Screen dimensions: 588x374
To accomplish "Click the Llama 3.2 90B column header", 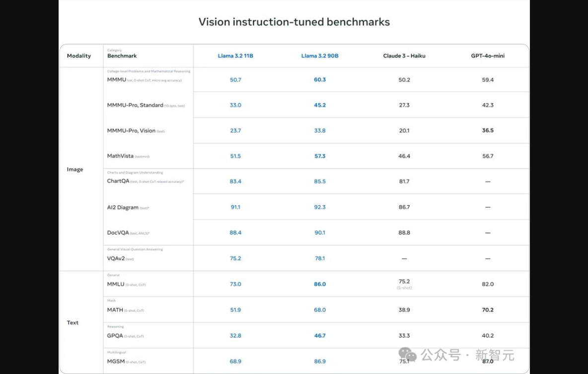I will [x=320, y=56].
